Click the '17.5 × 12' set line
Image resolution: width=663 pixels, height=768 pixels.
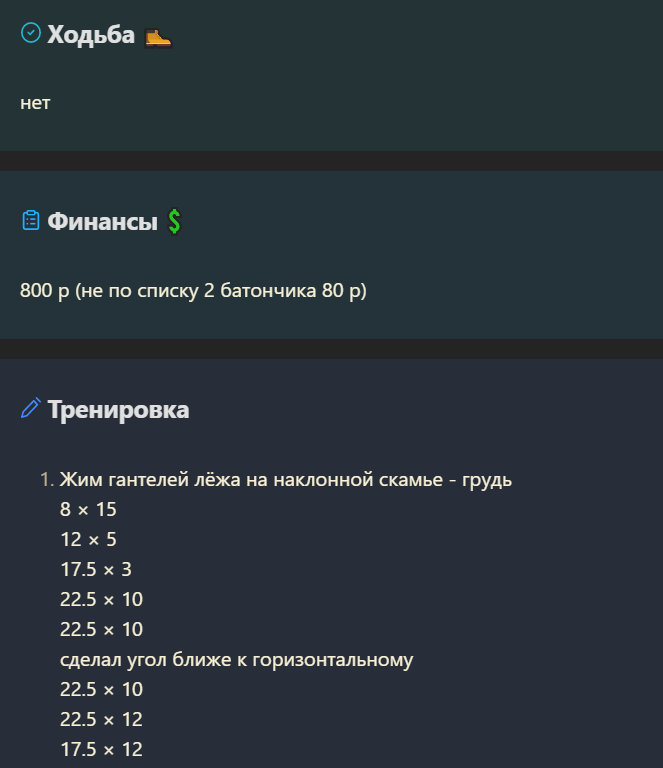[101, 749]
